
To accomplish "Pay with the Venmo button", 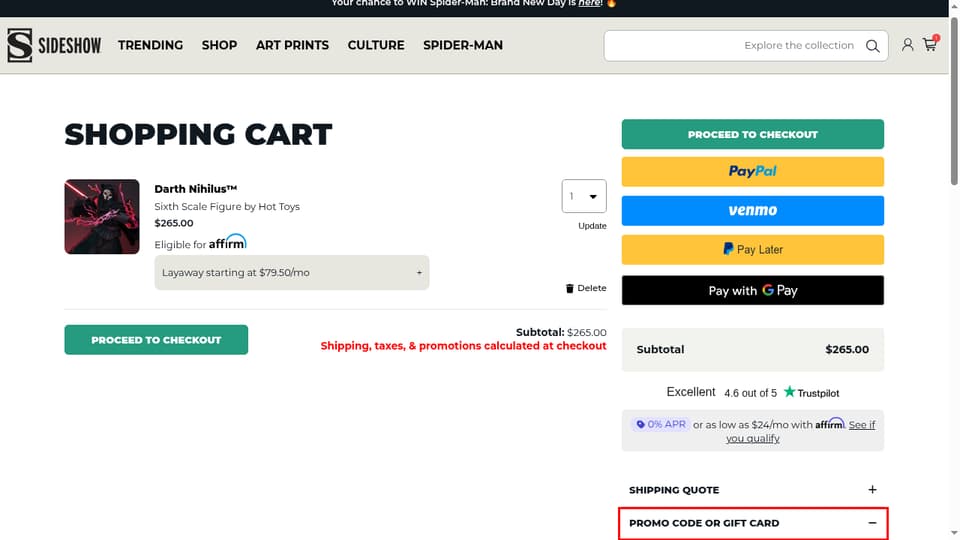I will click(752, 211).
